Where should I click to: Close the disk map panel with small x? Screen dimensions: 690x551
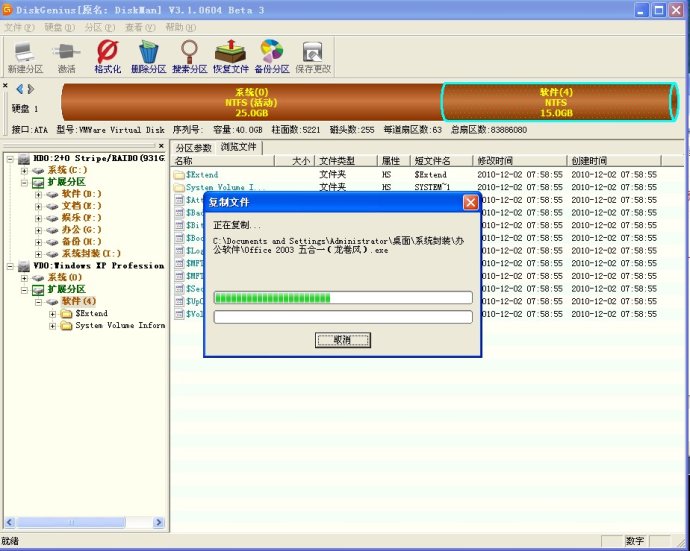tap(5, 85)
